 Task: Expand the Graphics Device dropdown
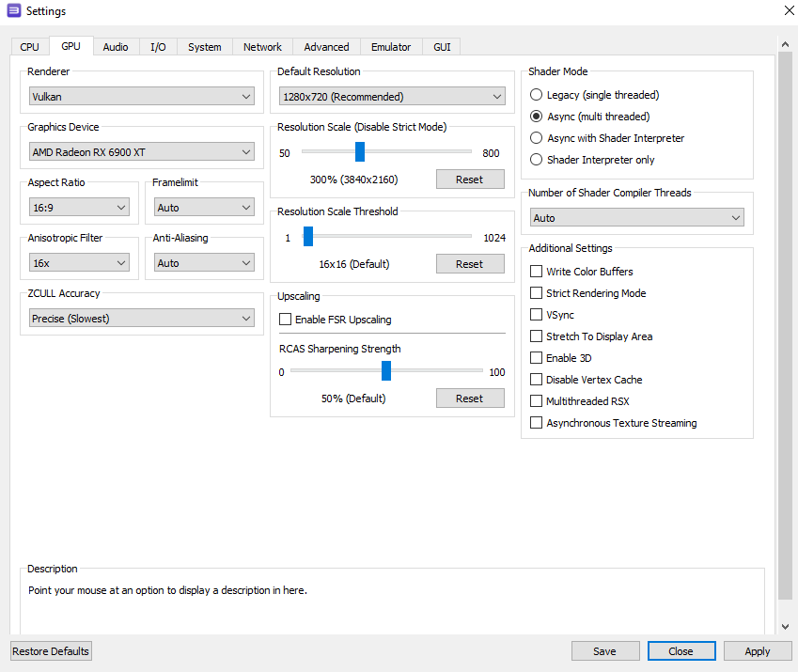(142, 151)
